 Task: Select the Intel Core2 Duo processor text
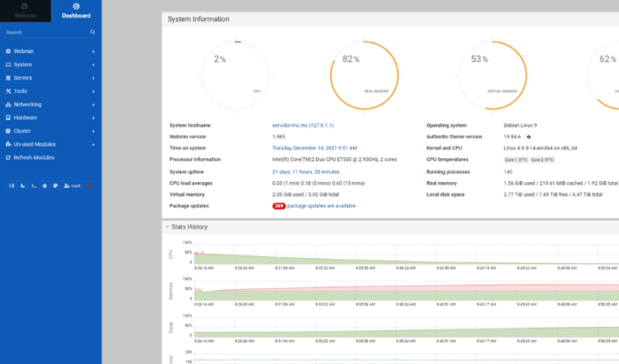pos(334,159)
